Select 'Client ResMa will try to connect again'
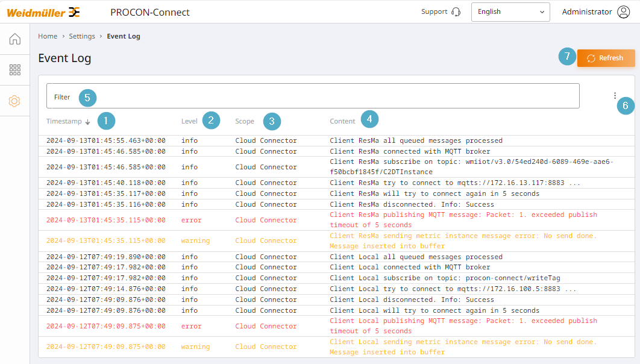Viewport: 640px width, 364px height. 435,193
